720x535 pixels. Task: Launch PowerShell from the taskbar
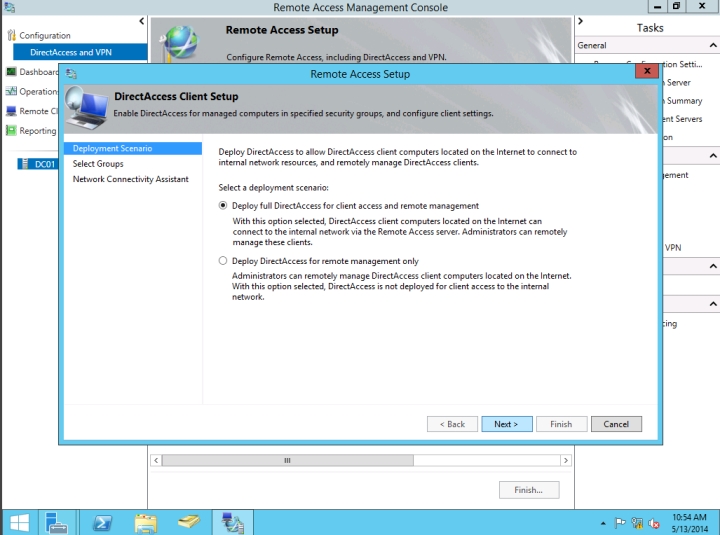[x=101, y=521]
